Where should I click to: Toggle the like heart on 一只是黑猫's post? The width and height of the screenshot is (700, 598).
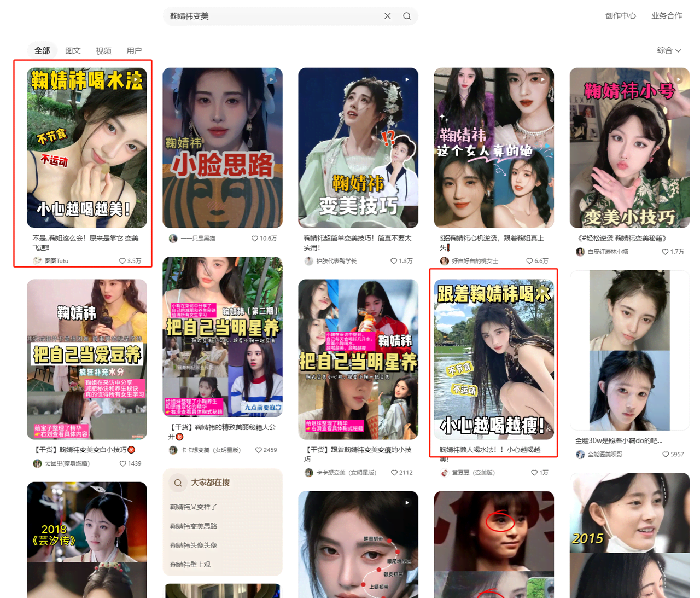coord(255,238)
